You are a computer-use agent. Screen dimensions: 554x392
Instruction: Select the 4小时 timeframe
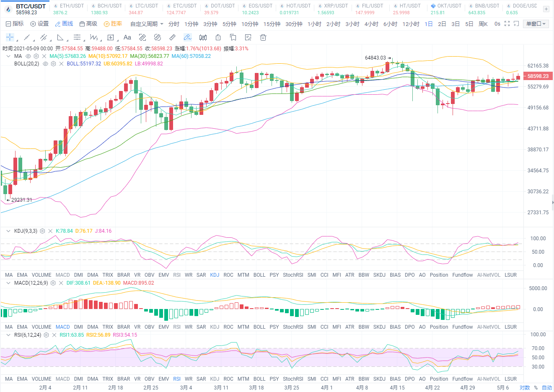(x=371, y=24)
